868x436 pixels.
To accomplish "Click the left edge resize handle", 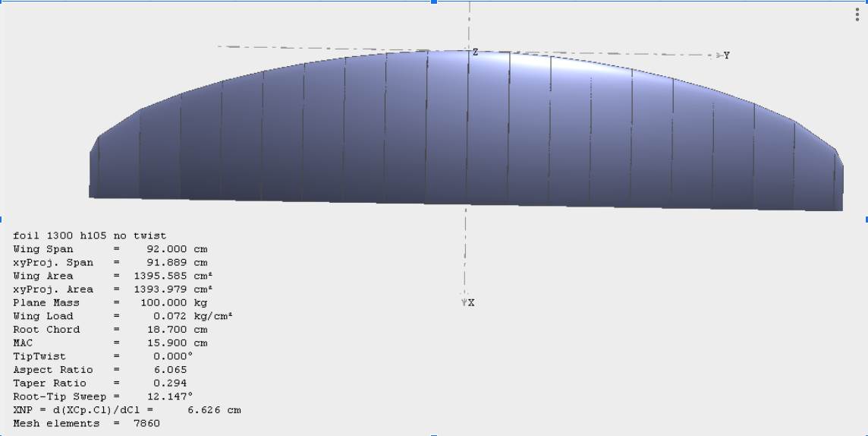I will [x=2, y=219].
